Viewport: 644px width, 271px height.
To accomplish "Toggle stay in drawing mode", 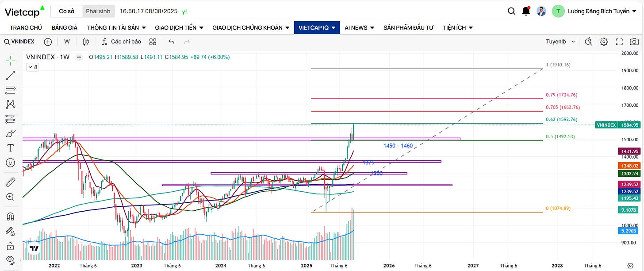I will click(10, 231).
